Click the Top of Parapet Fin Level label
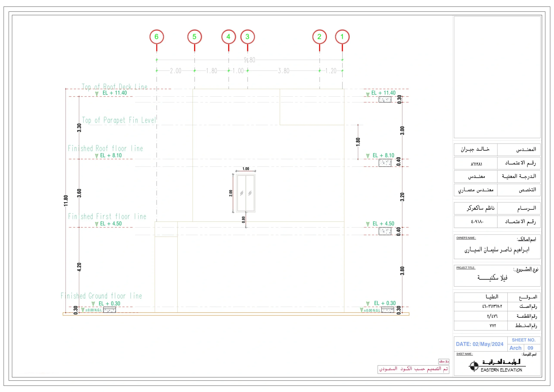554x392 pixels. (x=119, y=120)
